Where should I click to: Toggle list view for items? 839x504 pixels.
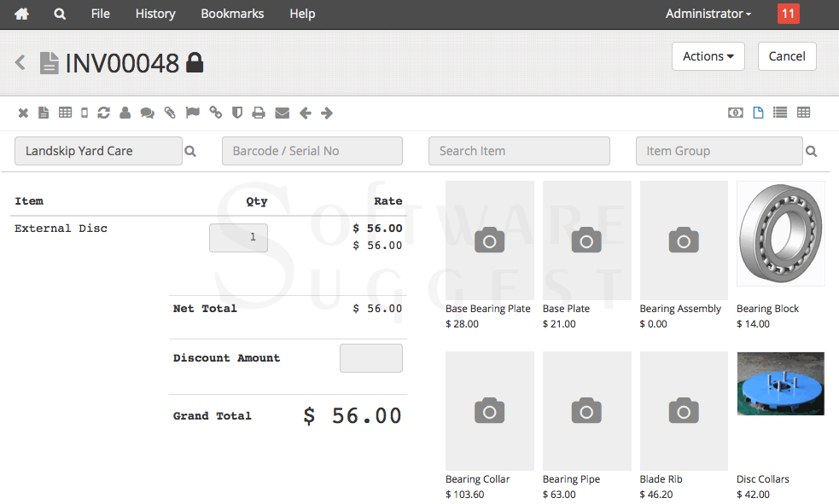780,112
